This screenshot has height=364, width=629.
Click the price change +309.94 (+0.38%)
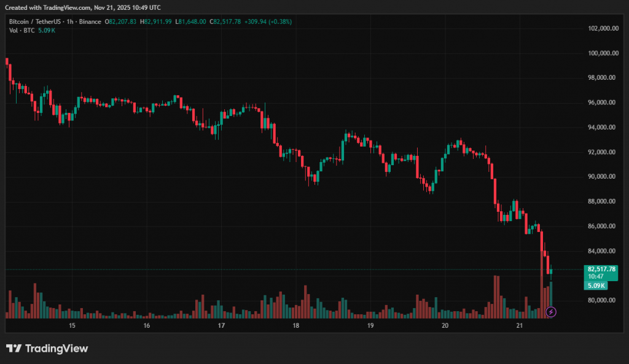(x=268, y=21)
